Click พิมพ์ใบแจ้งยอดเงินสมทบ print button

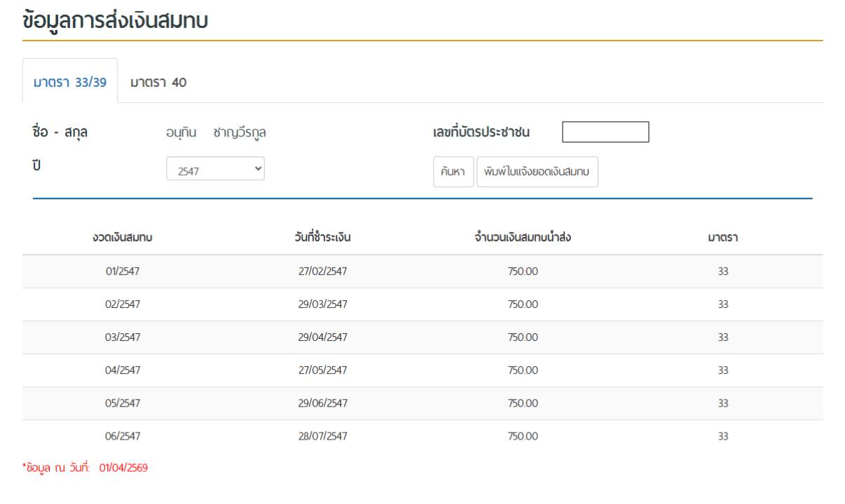point(537,172)
